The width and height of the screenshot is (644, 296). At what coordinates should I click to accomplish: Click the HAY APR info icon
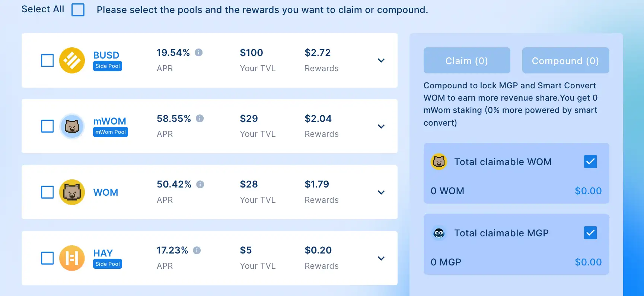coord(197,251)
